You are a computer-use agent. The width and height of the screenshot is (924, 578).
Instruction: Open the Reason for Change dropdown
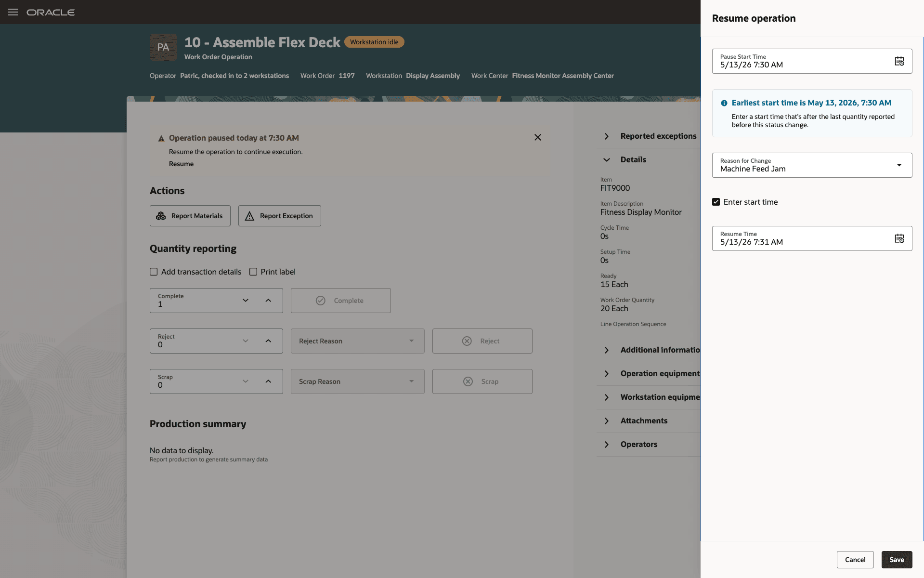click(899, 165)
